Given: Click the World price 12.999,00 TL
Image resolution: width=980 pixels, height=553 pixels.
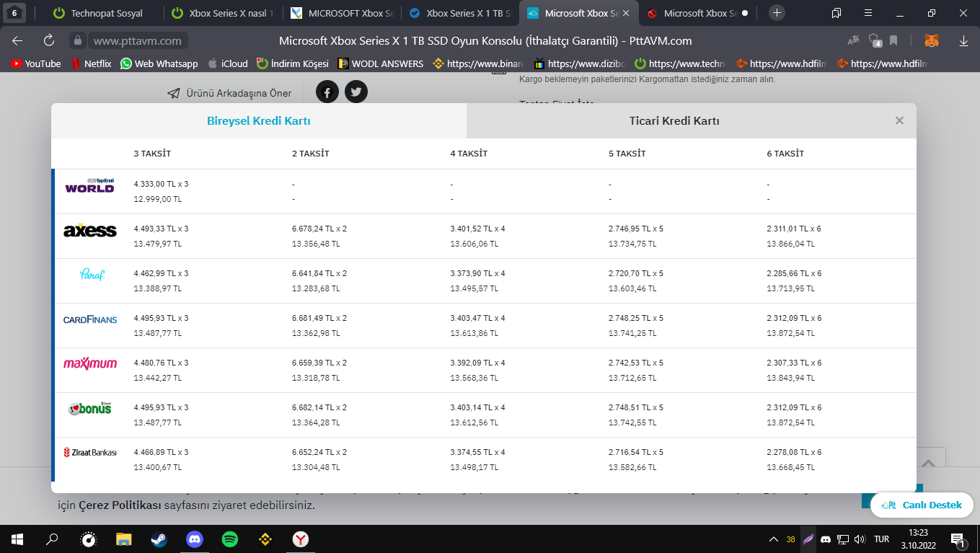Looking at the screenshot, I should coord(158,198).
